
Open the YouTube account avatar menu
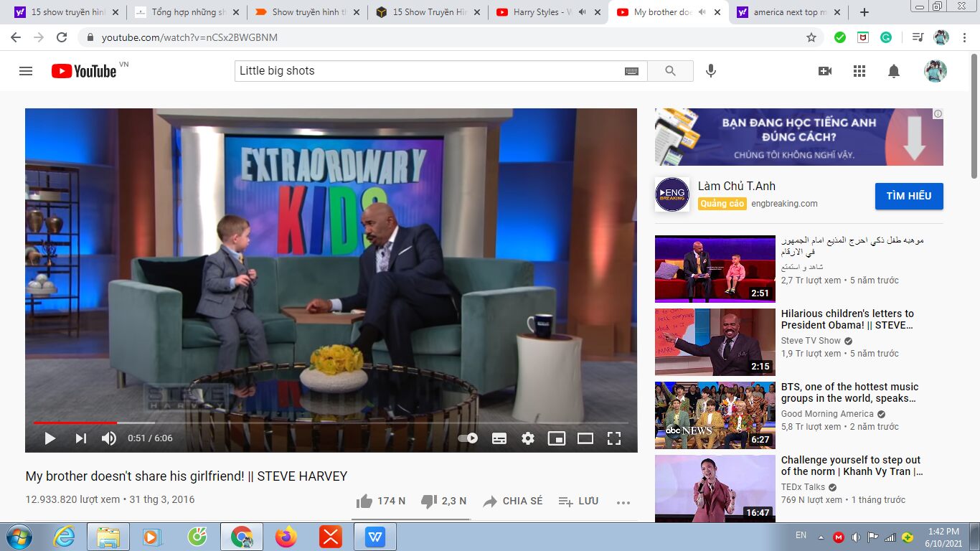(x=935, y=71)
